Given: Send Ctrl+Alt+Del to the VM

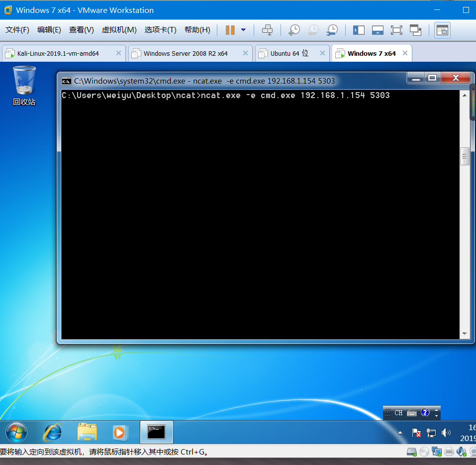Looking at the screenshot, I should tap(268, 30).
